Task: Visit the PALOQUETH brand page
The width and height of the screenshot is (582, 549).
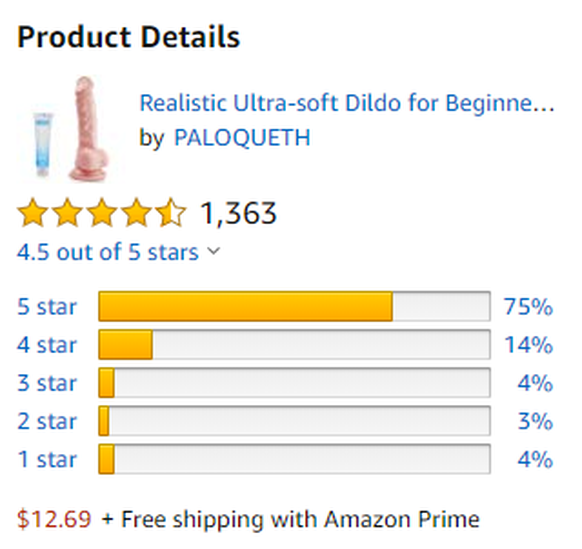Action: [x=242, y=138]
